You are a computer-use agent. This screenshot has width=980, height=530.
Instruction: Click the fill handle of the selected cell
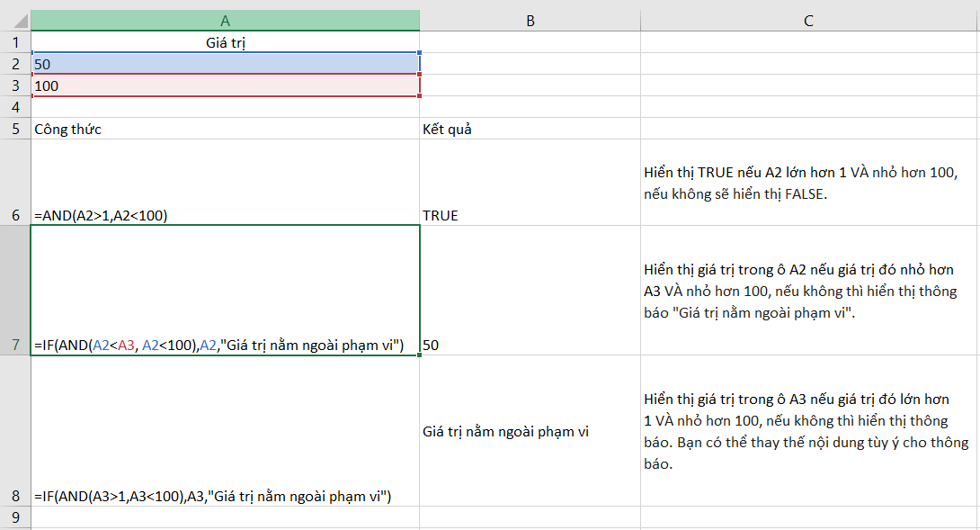click(x=419, y=356)
